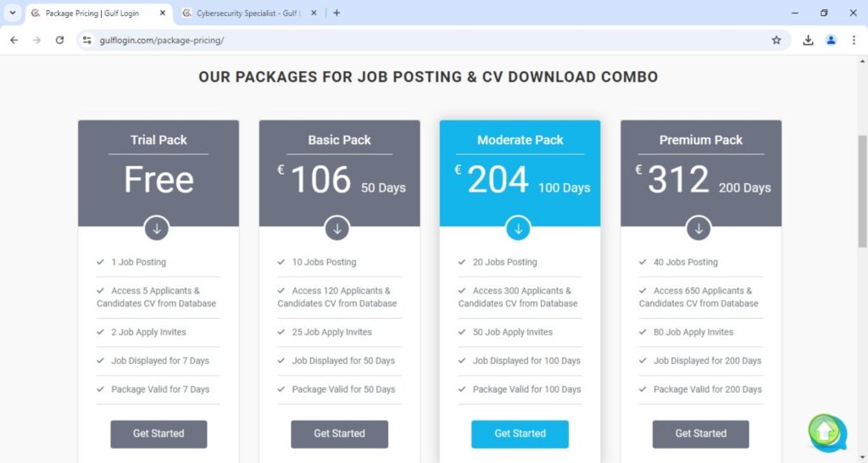Click down arrow circle under Premium Pack
This screenshot has height=463, width=868.
point(698,228)
